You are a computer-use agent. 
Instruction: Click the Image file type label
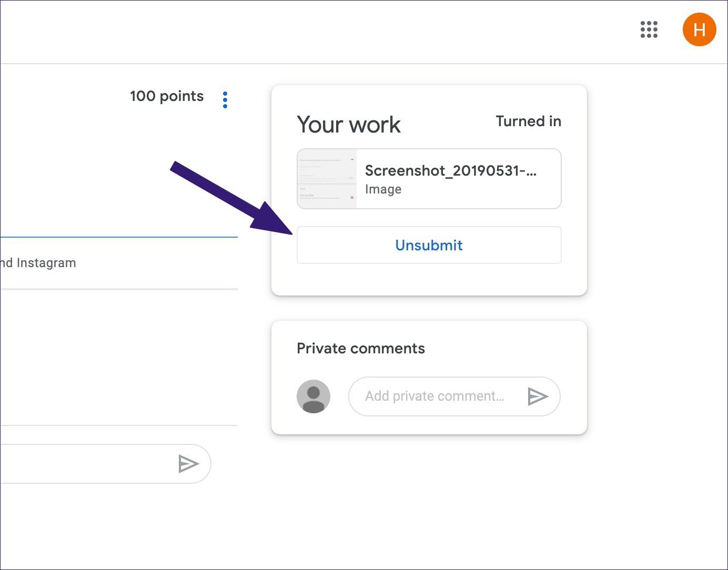tap(383, 189)
